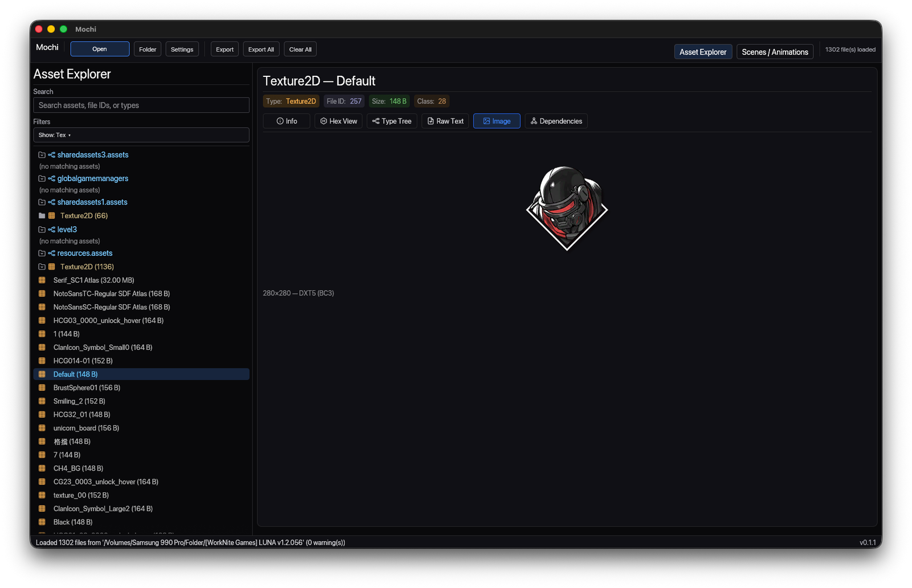This screenshot has width=912, height=588.
Task: Click the texture icon for ClanIcon_Symbol_Small0
Action: tap(42, 348)
